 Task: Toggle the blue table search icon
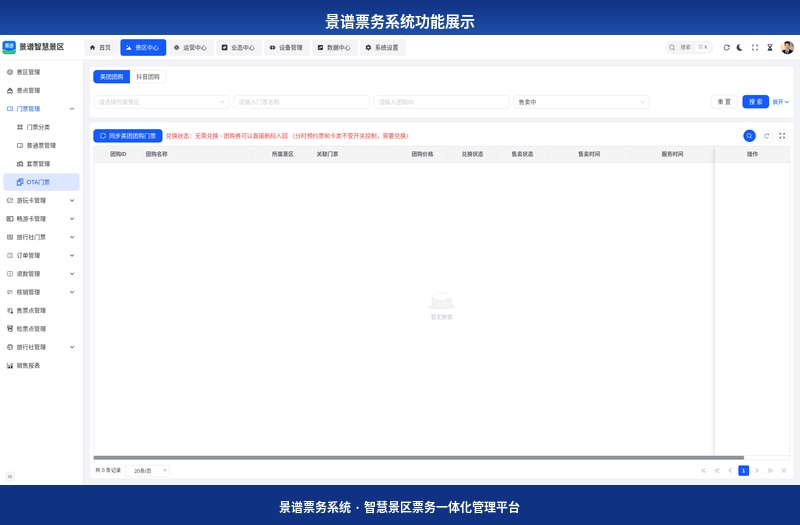pos(749,136)
